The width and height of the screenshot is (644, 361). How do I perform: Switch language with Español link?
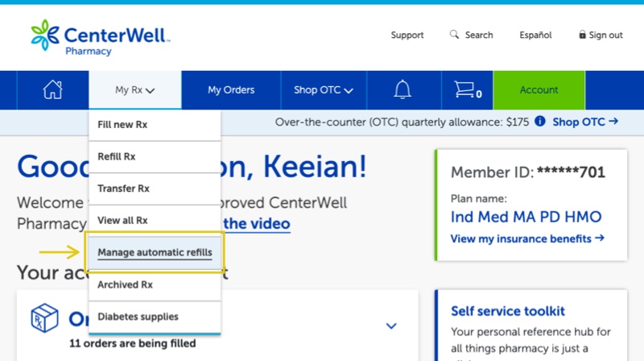(535, 35)
